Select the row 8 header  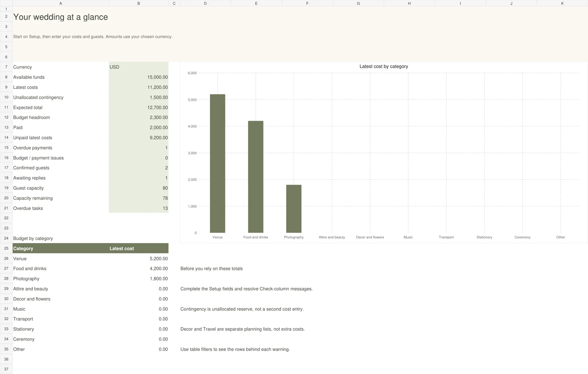6,77
